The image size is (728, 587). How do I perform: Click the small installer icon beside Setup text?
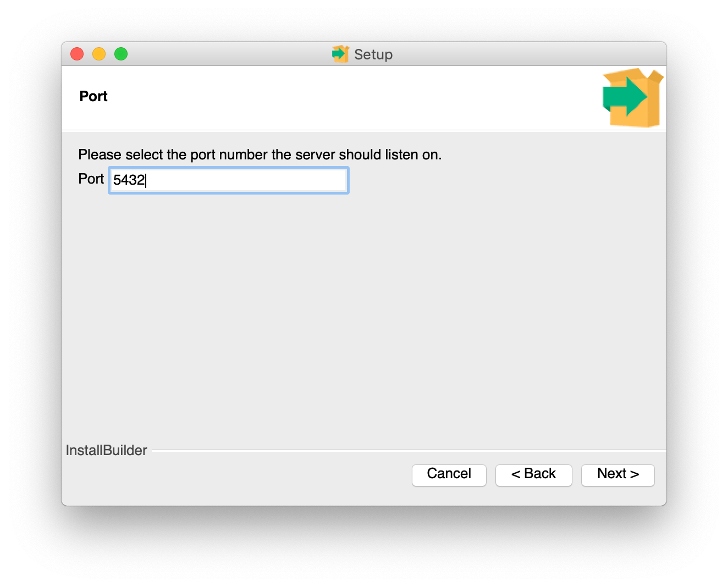[x=340, y=54]
